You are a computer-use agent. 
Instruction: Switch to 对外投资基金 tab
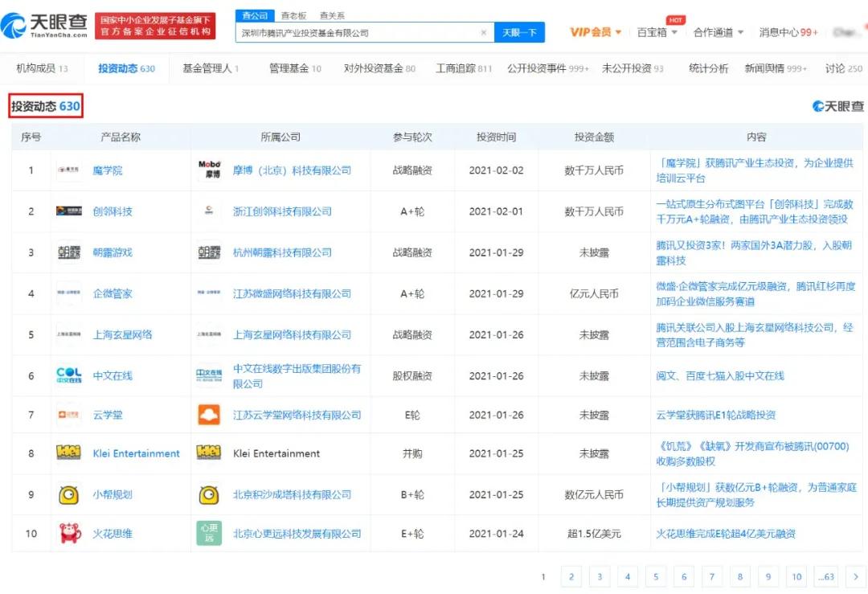point(379,68)
